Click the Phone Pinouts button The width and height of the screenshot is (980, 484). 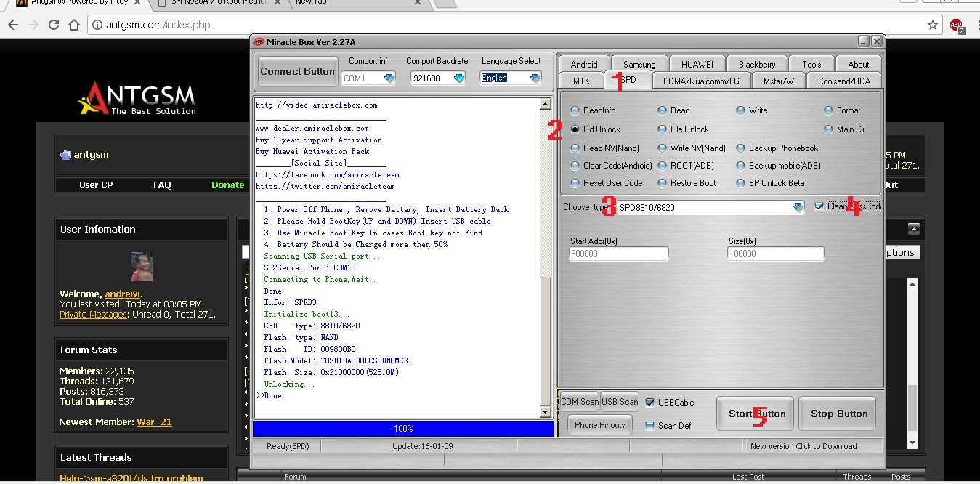[599, 425]
